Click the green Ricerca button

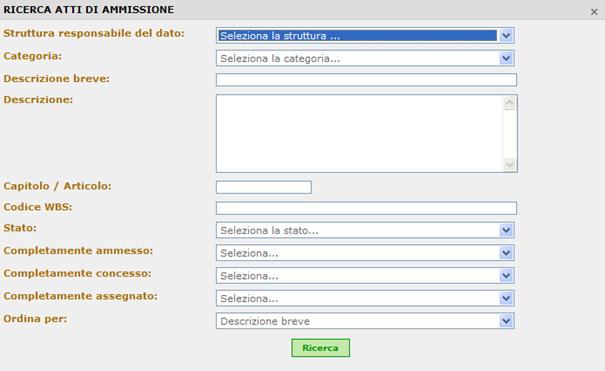coord(321,348)
